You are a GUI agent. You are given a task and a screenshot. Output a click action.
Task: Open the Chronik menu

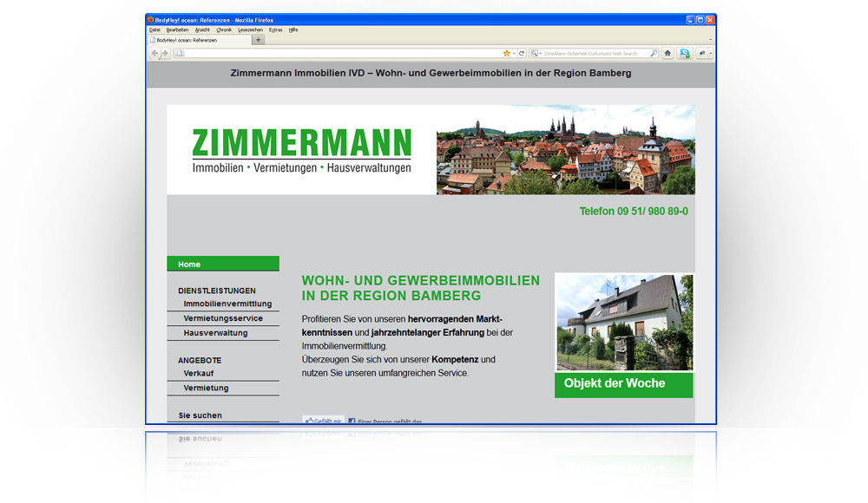[224, 29]
